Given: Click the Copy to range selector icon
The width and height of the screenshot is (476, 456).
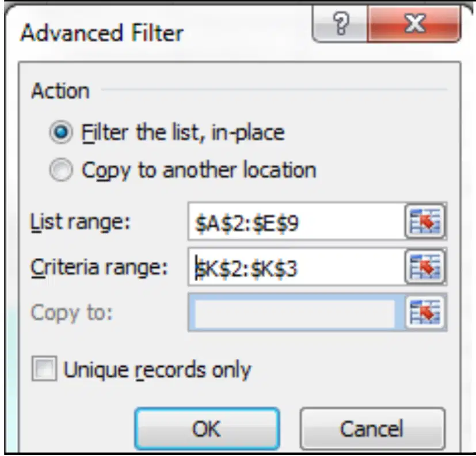Looking at the screenshot, I should [425, 313].
